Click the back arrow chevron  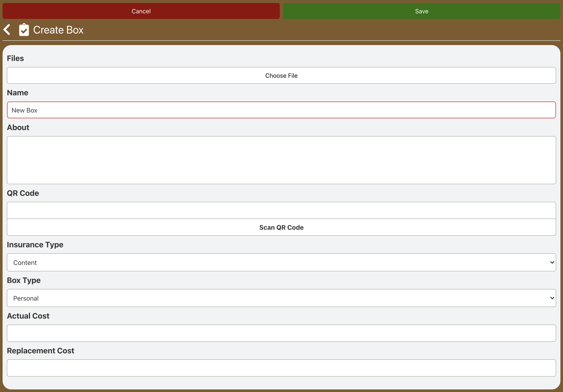(7, 30)
